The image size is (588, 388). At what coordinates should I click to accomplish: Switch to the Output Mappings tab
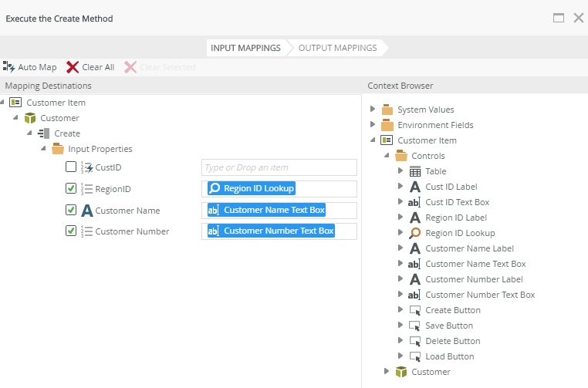click(337, 48)
